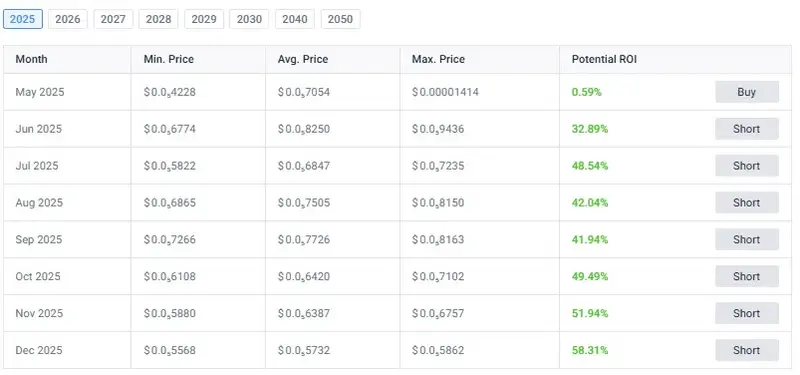Viewport: 800px width, 375px height.
Task: Click the 51.94% ROI value
Action: [x=590, y=313]
